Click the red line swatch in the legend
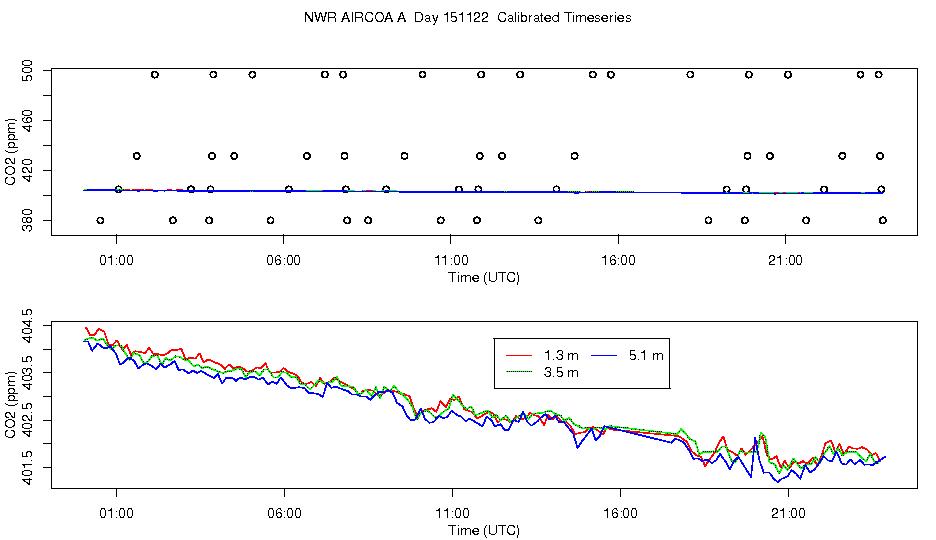The image size is (936, 540). pyautogui.click(x=519, y=356)
